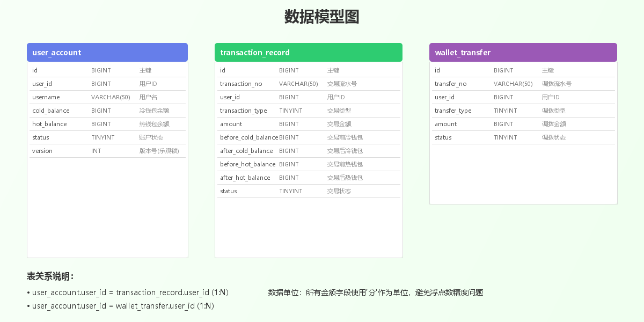Click amount in the transaction_record table

point(231,124)
